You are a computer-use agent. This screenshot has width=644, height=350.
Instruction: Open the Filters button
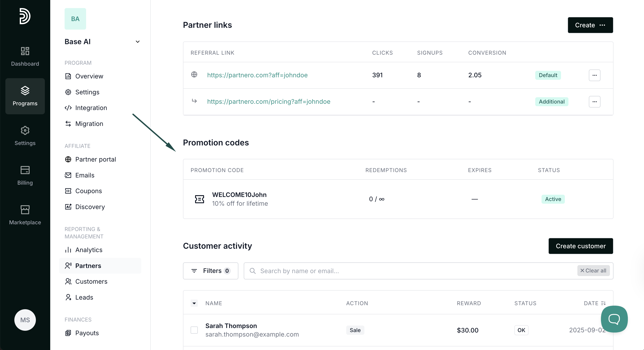[211, 271]
